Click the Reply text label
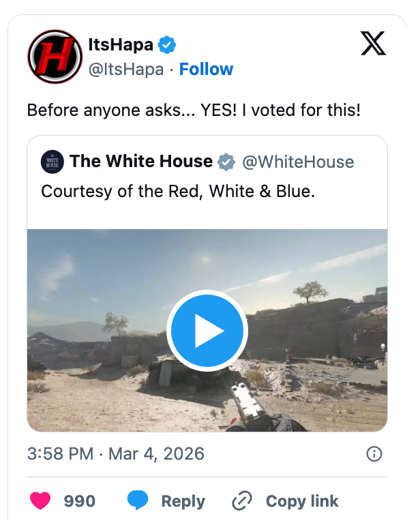This screenshot has width=420, height=521. (x=184, y=501)
